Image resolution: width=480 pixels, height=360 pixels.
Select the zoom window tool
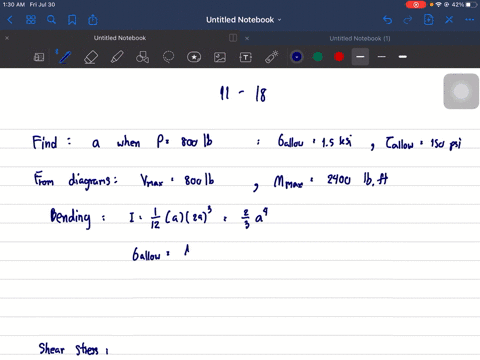click(39, 57)
